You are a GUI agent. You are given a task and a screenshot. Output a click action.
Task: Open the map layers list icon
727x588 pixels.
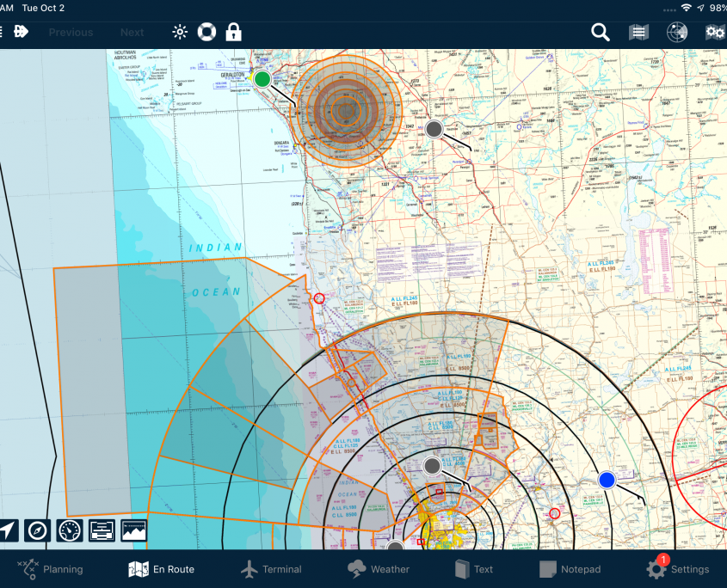[638, 33]
